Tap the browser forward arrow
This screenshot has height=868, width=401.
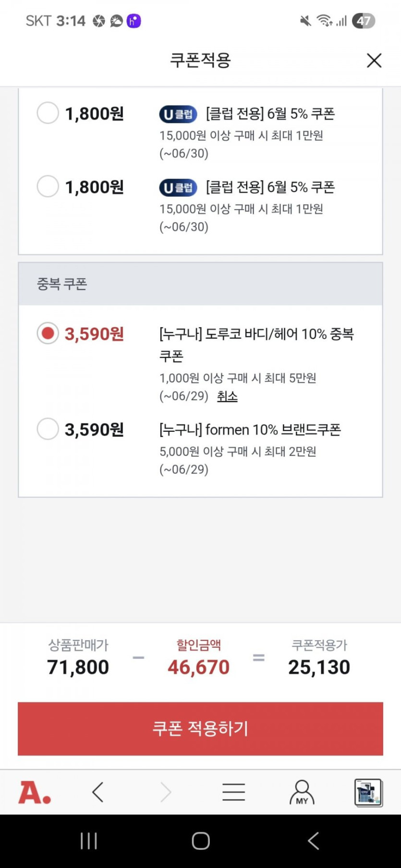click(166, 792)
